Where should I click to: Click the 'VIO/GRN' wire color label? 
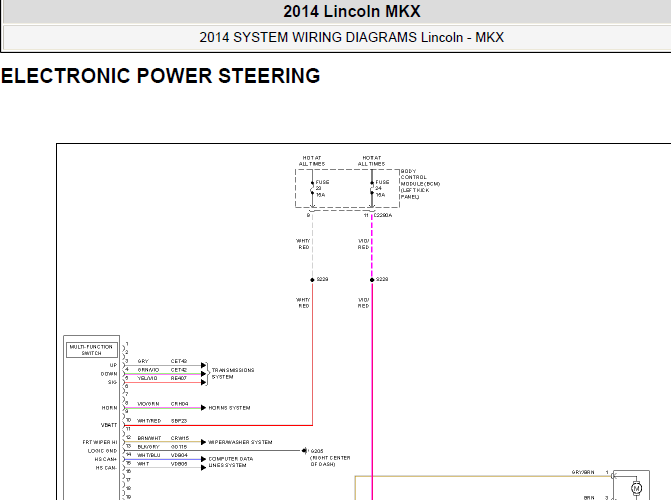coord(148,404)
